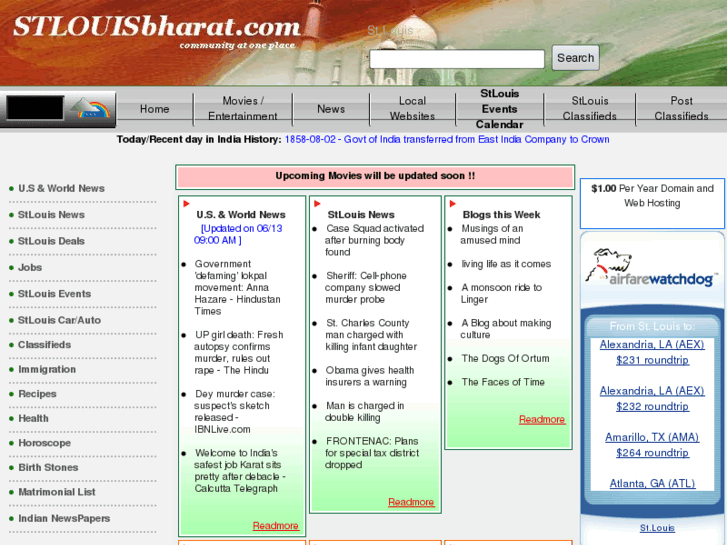
Task: Open Local Websites menu item
Action: tap(412, 109)
